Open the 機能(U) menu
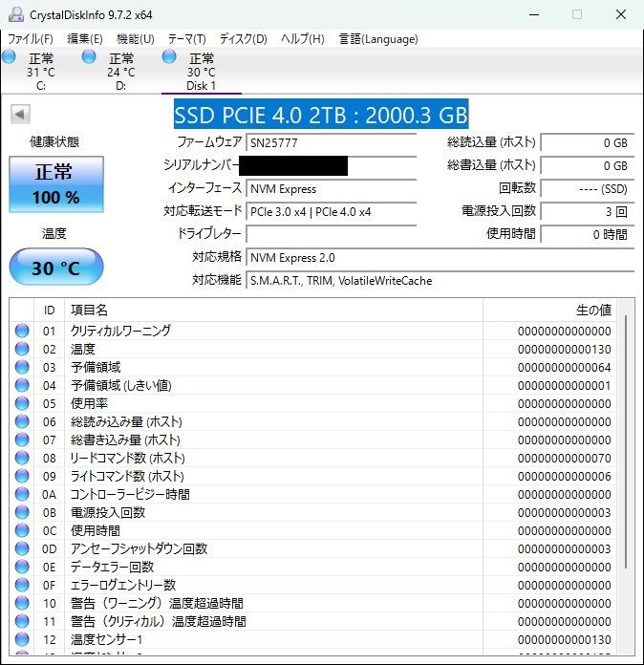Viewport: 644px width, 665px height. [x=135, y=39]
